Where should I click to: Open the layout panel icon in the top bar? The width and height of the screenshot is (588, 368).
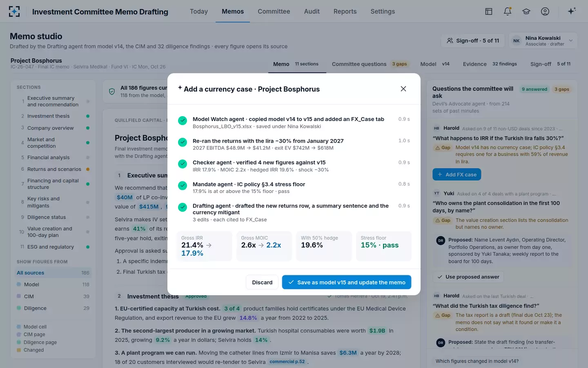(x=489, y=11)
